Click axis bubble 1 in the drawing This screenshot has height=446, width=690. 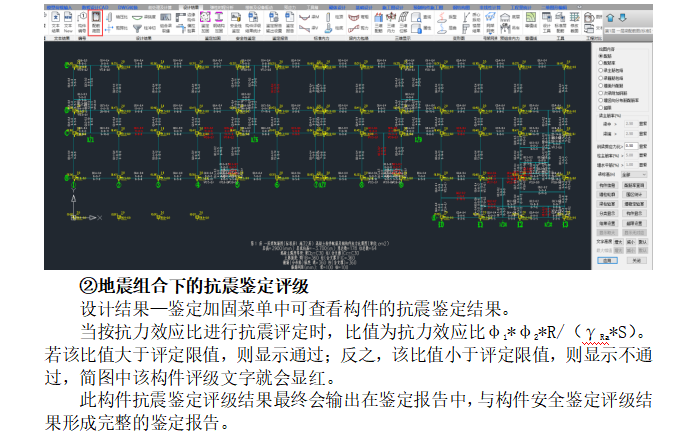click(73, 185)
